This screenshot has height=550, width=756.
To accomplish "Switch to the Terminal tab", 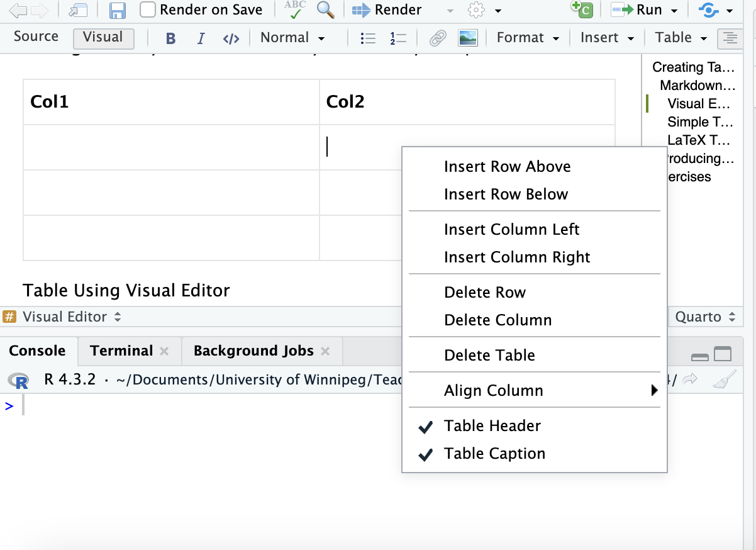I will [x=121, y=351].
